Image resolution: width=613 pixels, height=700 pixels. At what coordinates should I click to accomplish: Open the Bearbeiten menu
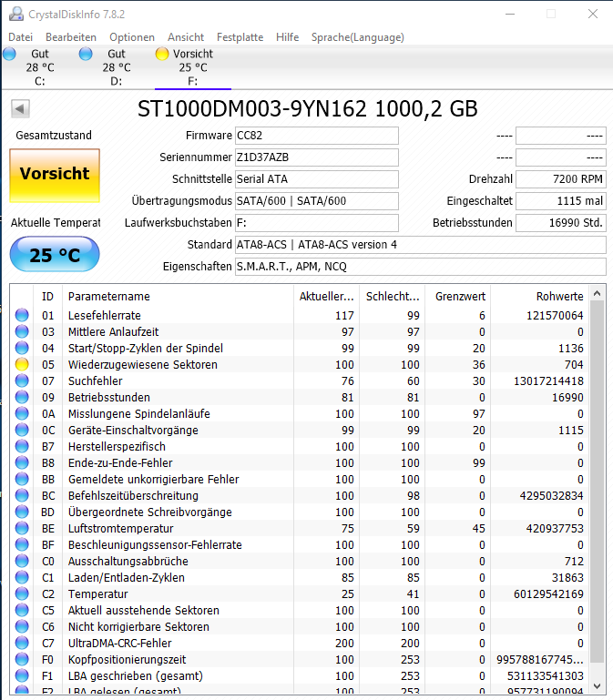71,37
